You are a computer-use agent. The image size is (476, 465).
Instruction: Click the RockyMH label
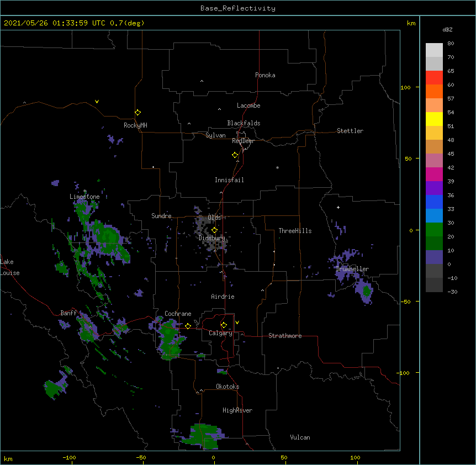coord(135,125)
